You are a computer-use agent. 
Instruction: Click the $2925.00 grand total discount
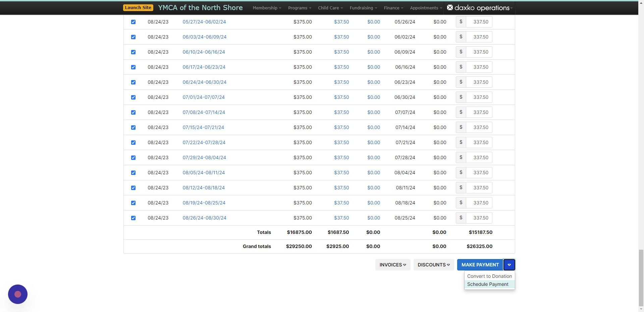click(337, 246)
